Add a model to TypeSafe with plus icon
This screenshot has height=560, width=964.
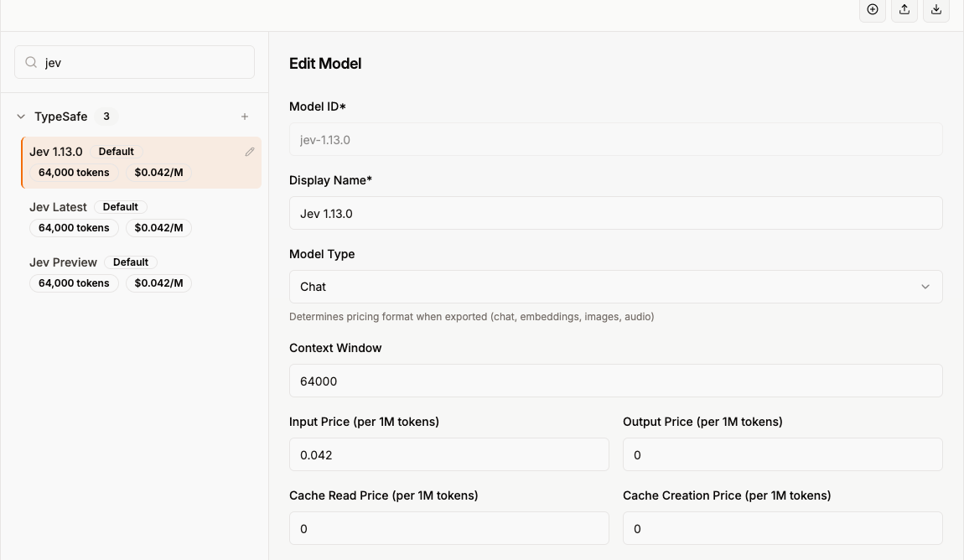245,117
